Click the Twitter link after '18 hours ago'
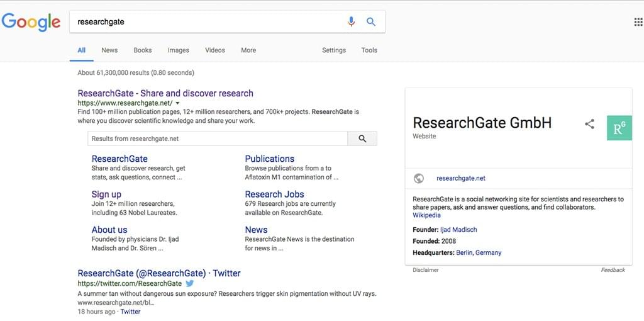 (x=130, y=312)
